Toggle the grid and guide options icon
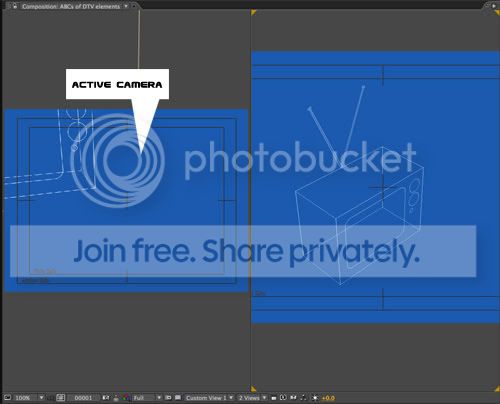 (x=60, y=398)
